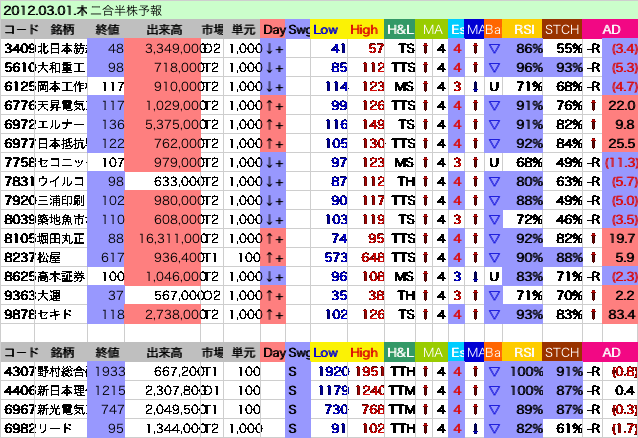Click the U mark in the 8625 row
Image resolution: width=638 pixels, height=438 pixels.
[x=494, y=277]
